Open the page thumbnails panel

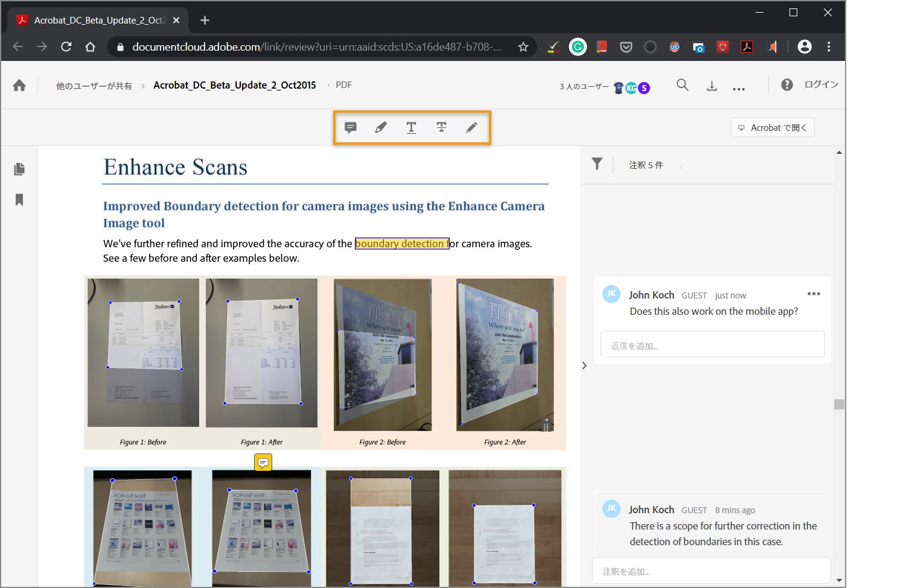[19, 169]
